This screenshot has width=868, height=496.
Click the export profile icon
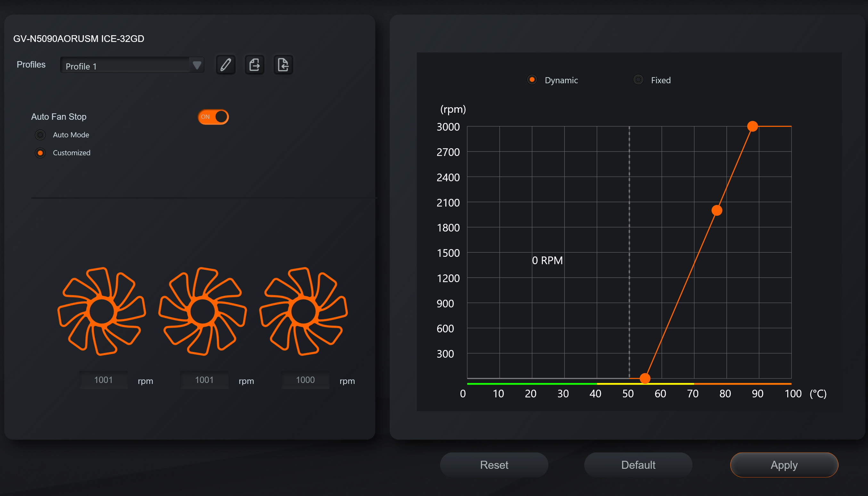tap(254, 65)
